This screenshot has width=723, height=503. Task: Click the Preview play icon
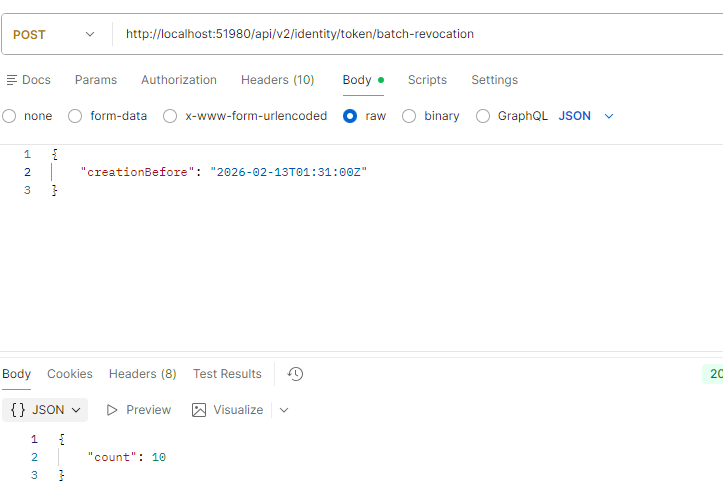pyautogui.click(x=113, y=410)
